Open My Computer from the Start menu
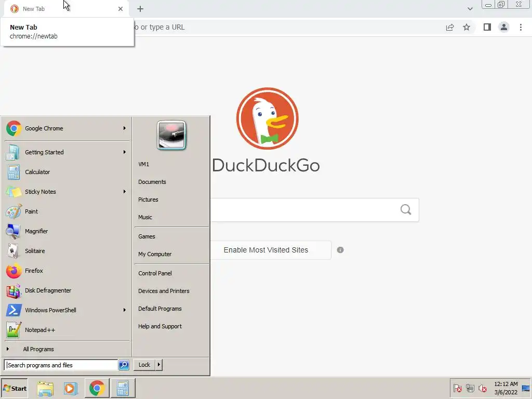 tap(155, 254)
